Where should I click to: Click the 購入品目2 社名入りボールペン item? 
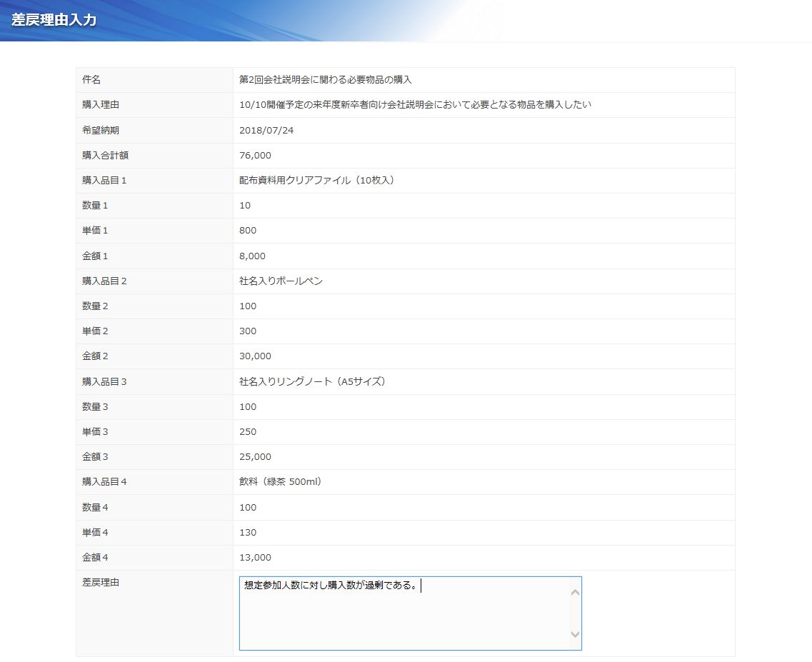(x=281, y=281)
